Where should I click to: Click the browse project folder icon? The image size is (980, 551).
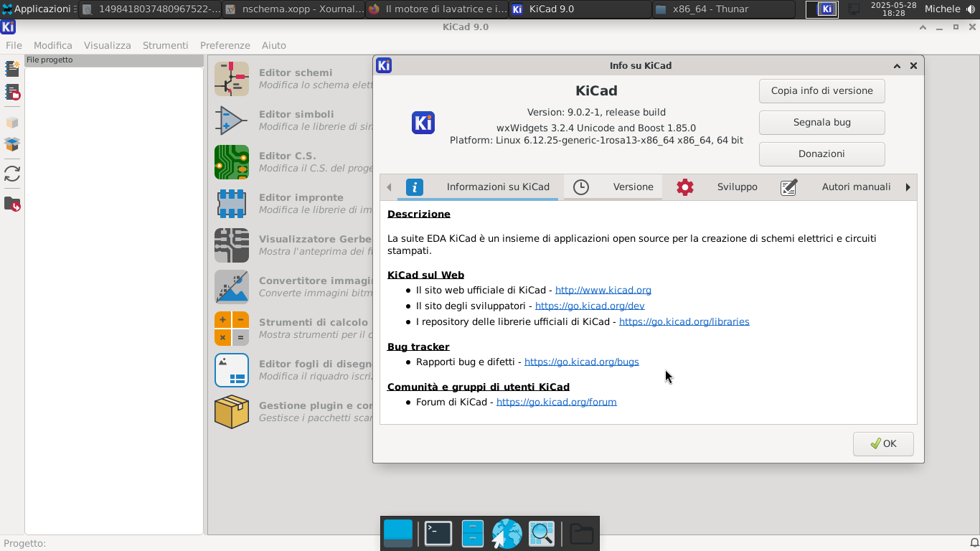tap(12, 204)
